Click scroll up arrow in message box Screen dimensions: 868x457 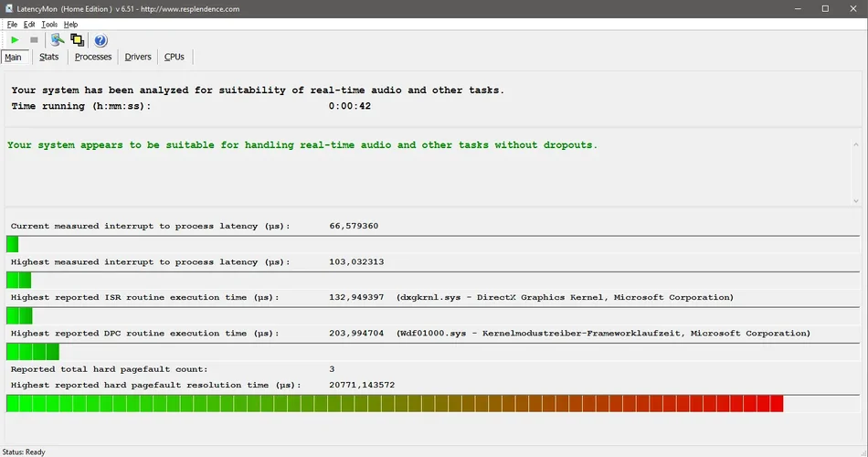(856, 144)
